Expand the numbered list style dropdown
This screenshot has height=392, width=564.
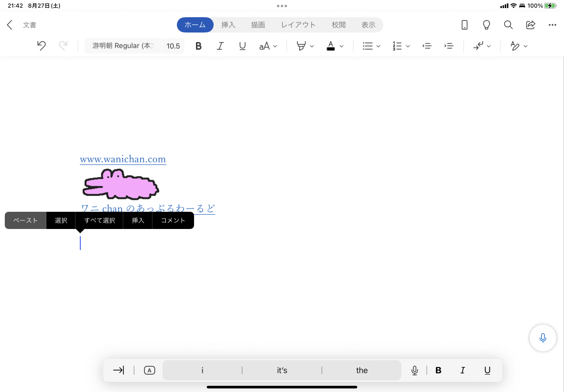pyautogui.click(x=408, y=46)
